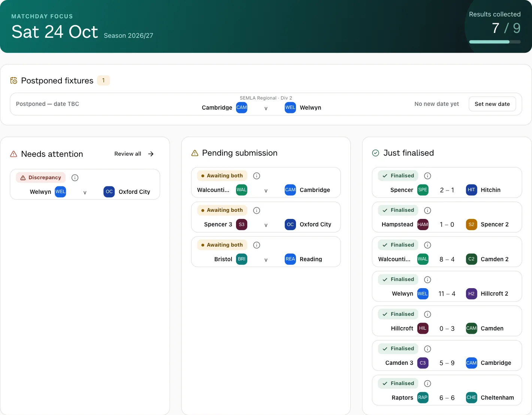The width and height of the screenshot is (532, 415).
Task: Click 'SEMLA Regional · Div 2' label
Action: pos(266,98)
